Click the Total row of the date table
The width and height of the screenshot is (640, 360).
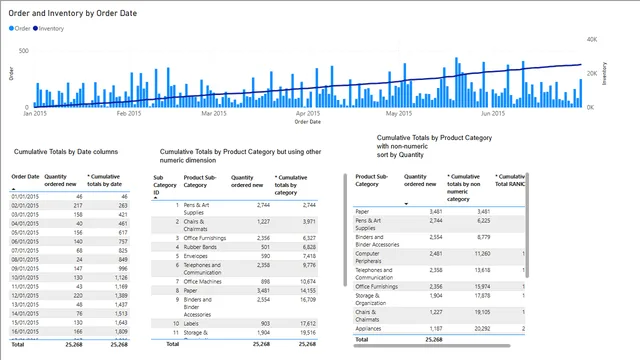click(x=69, y=344)
